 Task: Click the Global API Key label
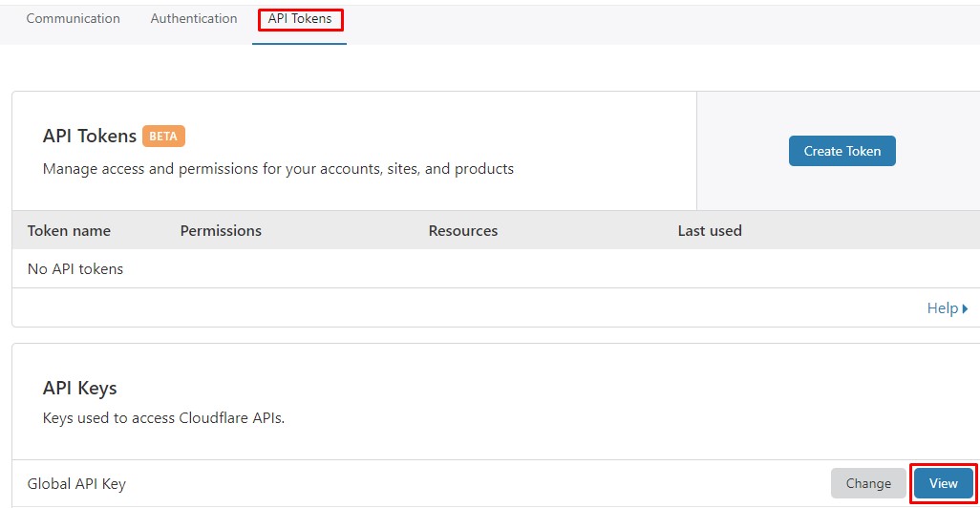coord(76,483)
